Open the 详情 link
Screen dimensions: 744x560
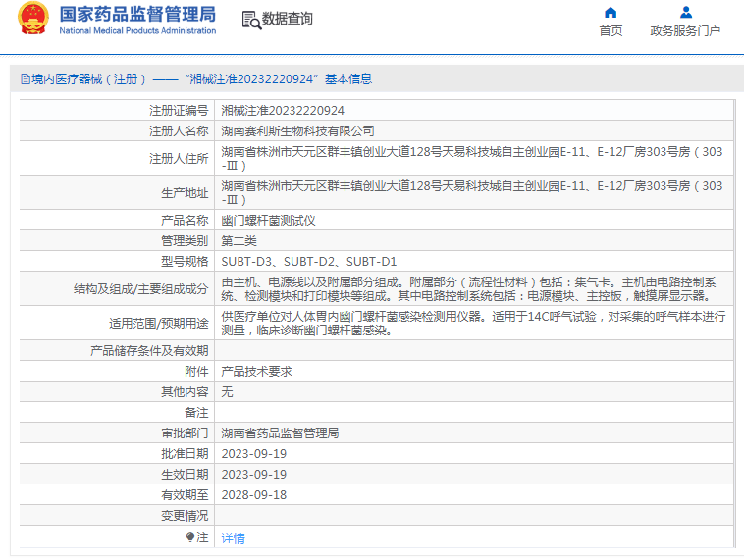[233, 538]
